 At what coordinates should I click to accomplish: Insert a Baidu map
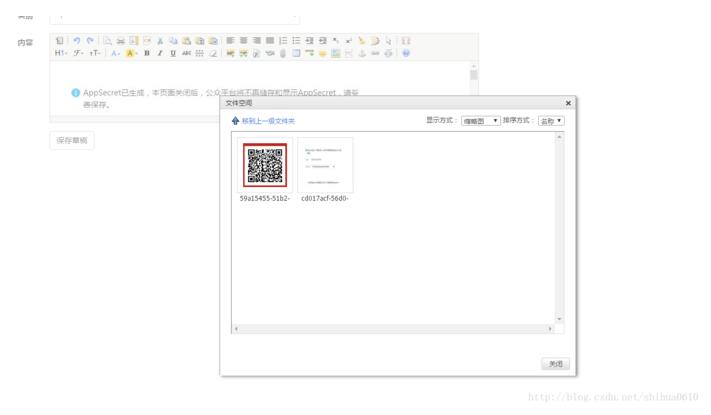click(336, 53)
